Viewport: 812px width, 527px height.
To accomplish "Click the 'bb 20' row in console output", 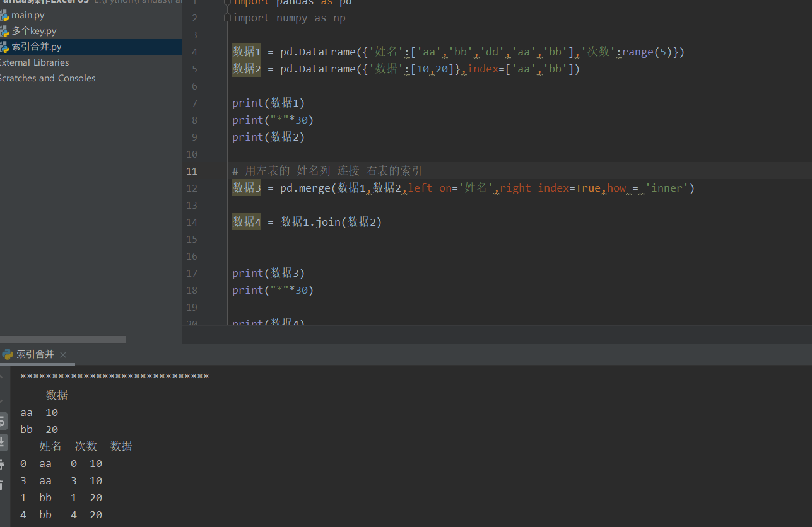I will 39,430.
